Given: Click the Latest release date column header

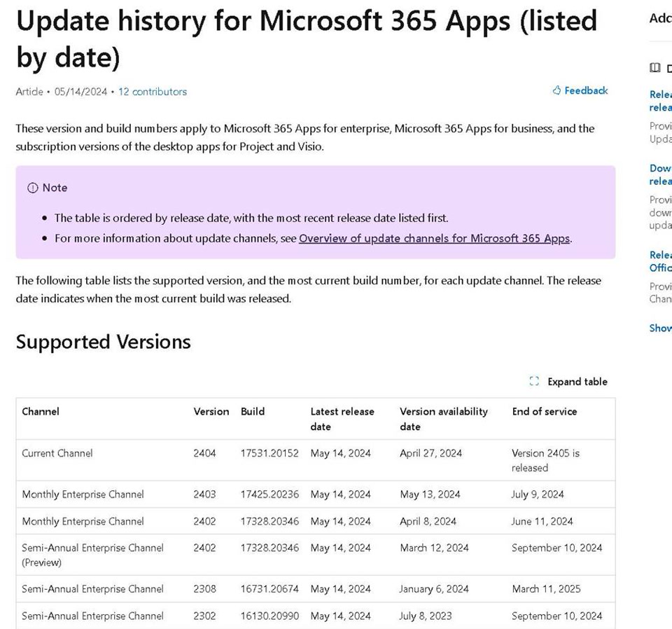Looking at the screenshot, I should pos(342,419).
